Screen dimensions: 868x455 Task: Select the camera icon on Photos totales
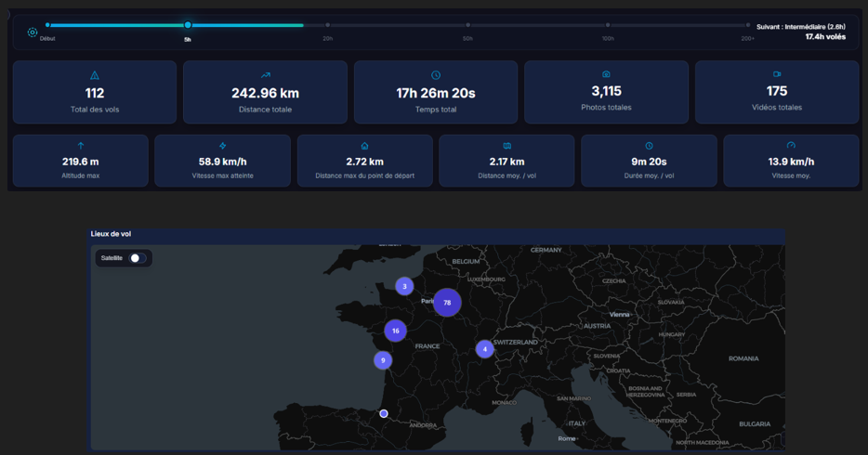606,74
